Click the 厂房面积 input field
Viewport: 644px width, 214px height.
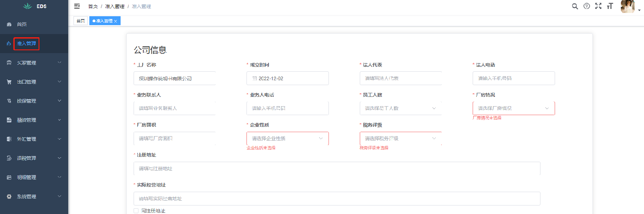click(175, 139)
